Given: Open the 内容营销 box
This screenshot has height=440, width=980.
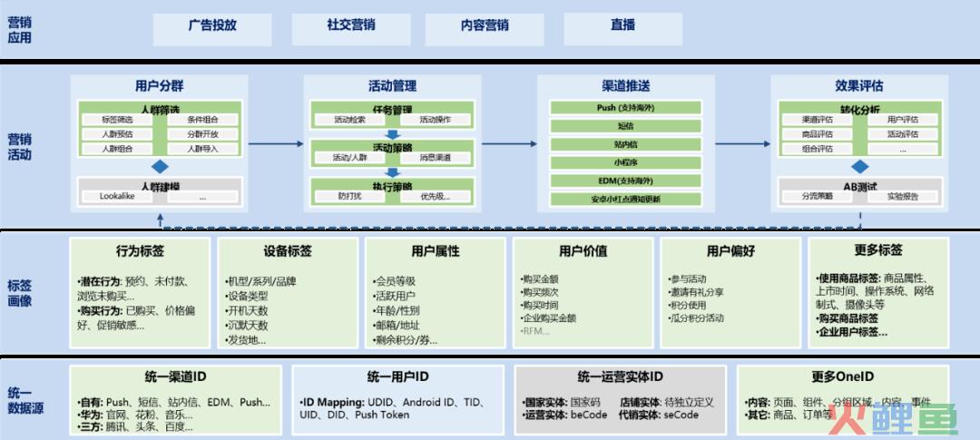Looking at the screenshot, I should pos(485,29).
